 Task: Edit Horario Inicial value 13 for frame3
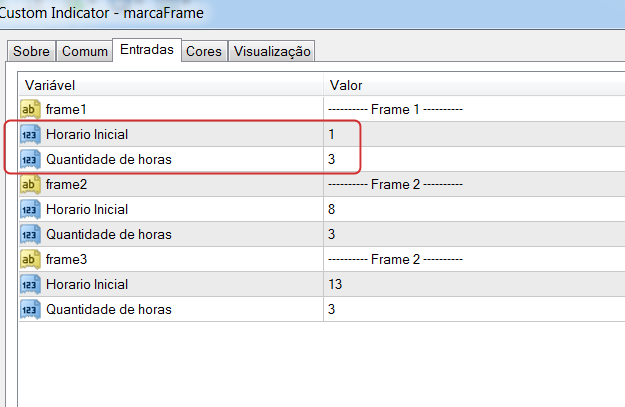474,284
